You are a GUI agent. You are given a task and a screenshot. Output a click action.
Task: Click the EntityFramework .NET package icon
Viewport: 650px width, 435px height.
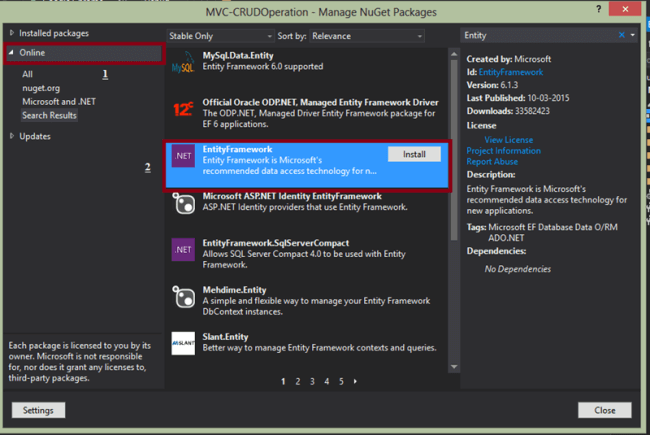(183, 156)
